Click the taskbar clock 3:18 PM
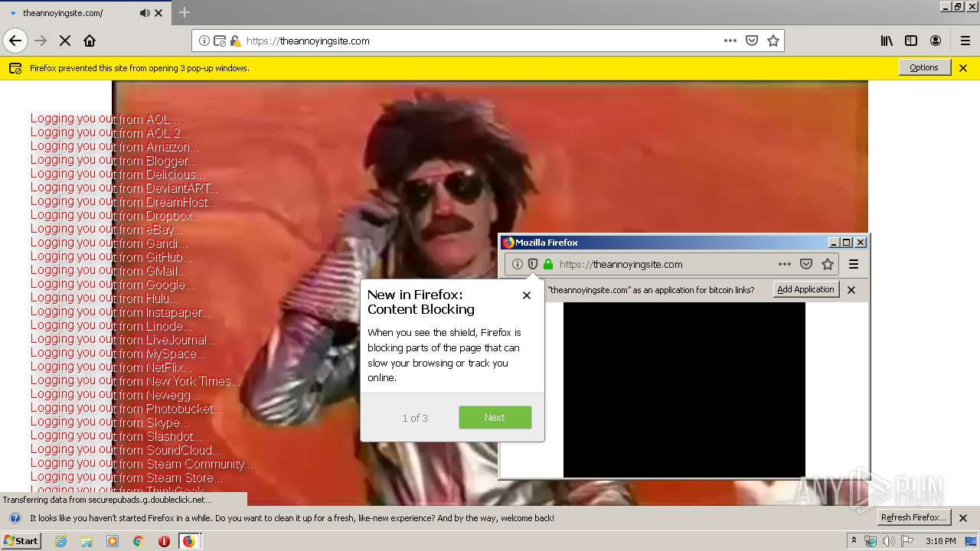 940,541
